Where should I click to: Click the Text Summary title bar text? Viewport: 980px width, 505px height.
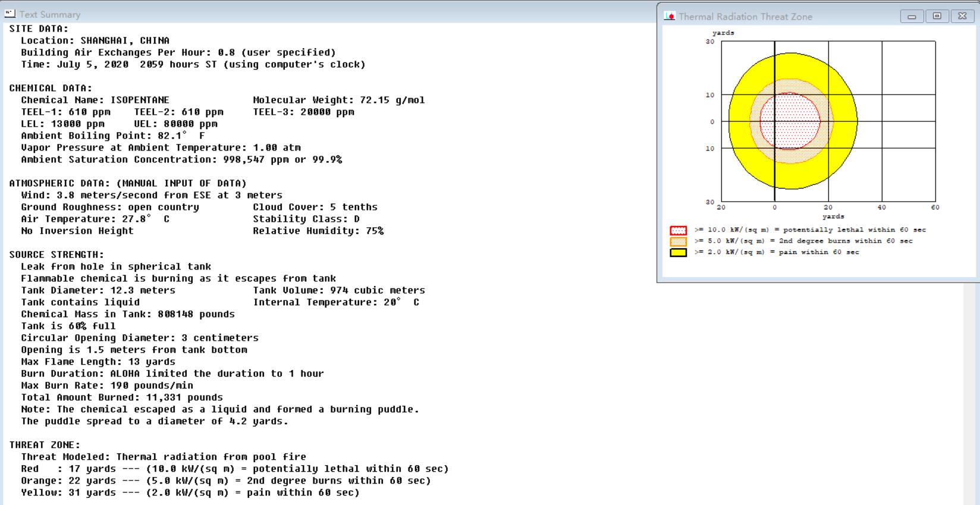click(x=50, y=14)
